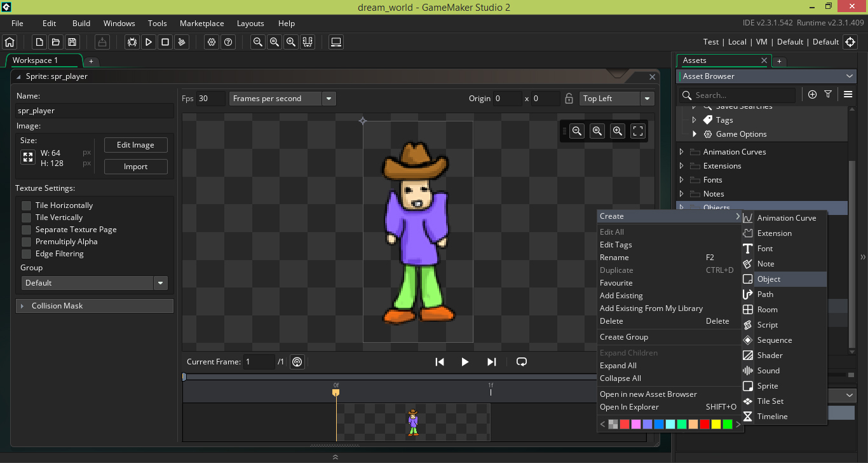Image resolution: width=868 pixels, height=463 pixels.
Task: Toggle Edge Filtering checkbox
Action: coord(26,254)
